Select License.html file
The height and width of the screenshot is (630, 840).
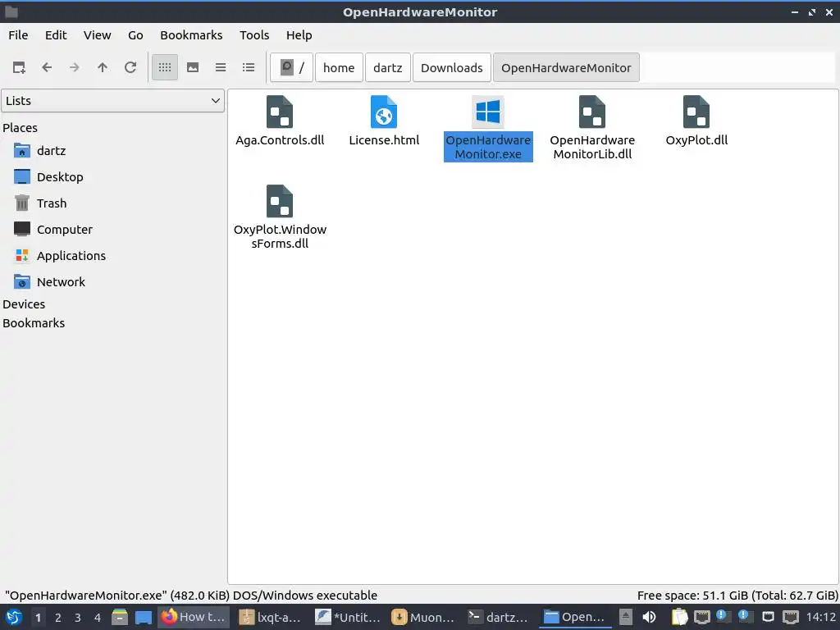click(x=384, y=121)
